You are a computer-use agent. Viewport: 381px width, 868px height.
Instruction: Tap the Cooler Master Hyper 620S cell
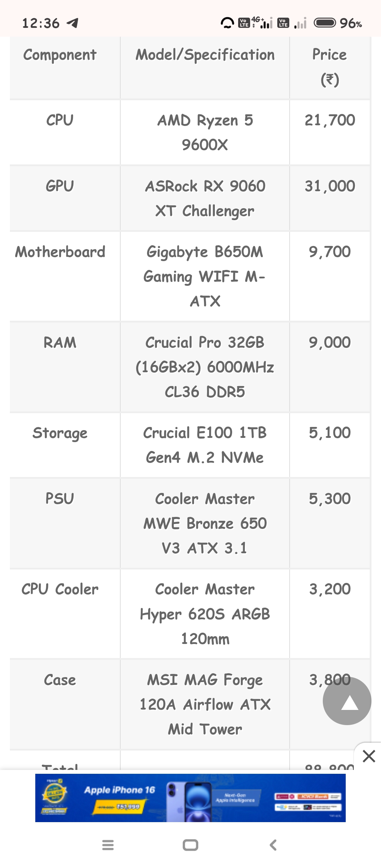tap(205, 614)
